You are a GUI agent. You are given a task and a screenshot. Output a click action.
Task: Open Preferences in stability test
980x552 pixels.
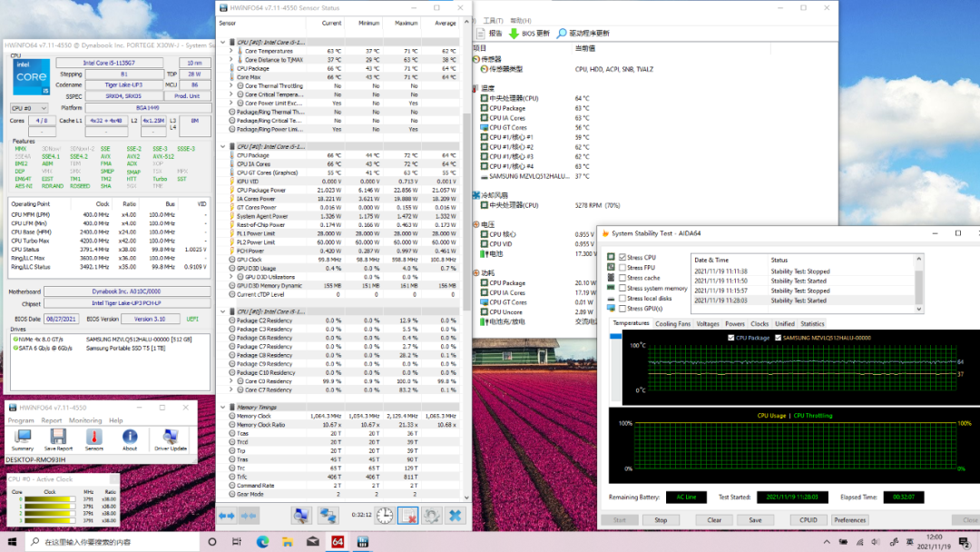(x=850, y=520)
